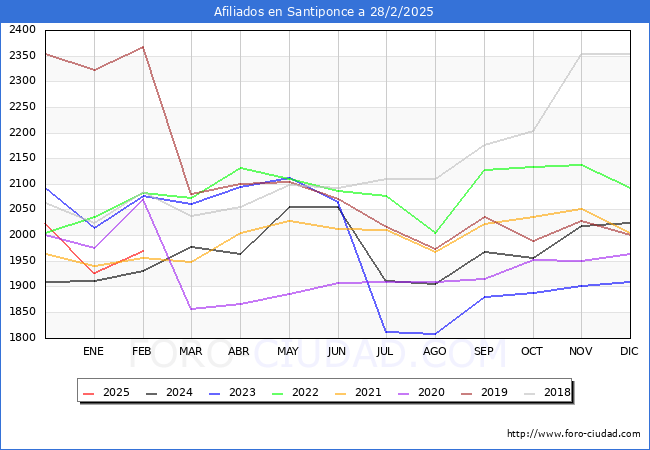This screenshot has height=450, width=650.
Task: Click the ABR month axis label
Action: (239, 351)
